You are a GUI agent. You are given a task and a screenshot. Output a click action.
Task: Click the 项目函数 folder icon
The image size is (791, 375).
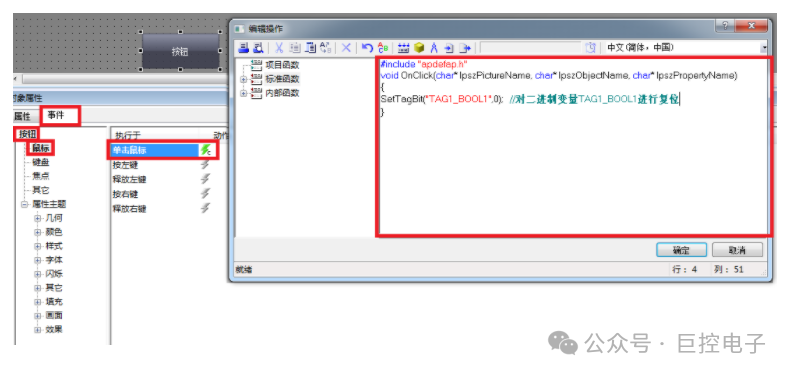pyautogui.click(x=257, y=65)
